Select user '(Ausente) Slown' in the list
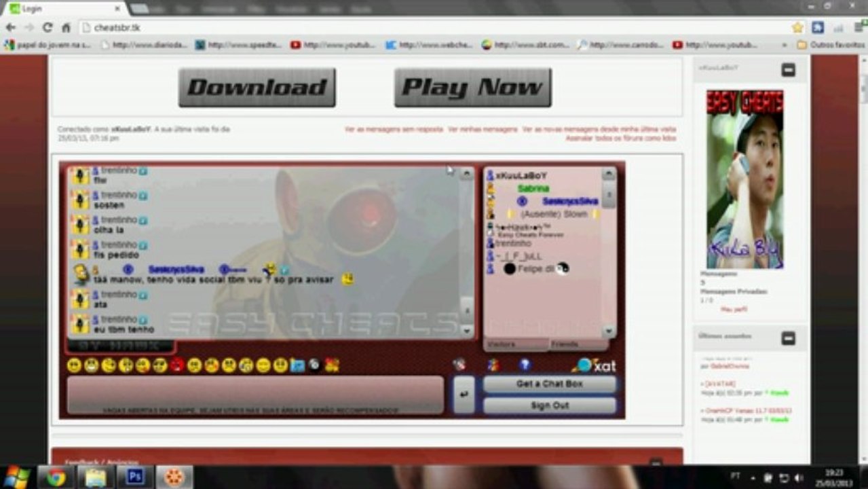The width and height of the screenshot is (868, 489). [553, 214]
